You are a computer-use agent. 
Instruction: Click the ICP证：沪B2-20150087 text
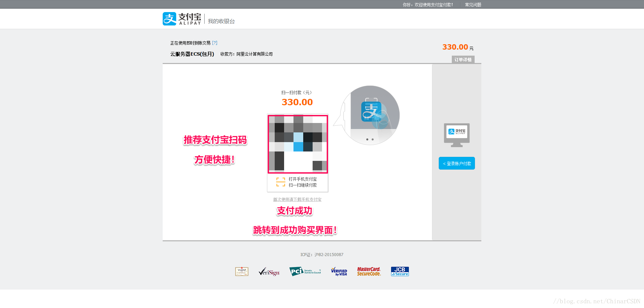click(x=322, y=255)
